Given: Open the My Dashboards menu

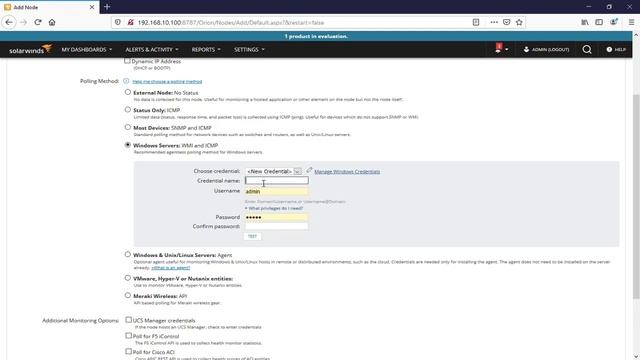Looking at the screenshot, I should (x=87, y=49).
